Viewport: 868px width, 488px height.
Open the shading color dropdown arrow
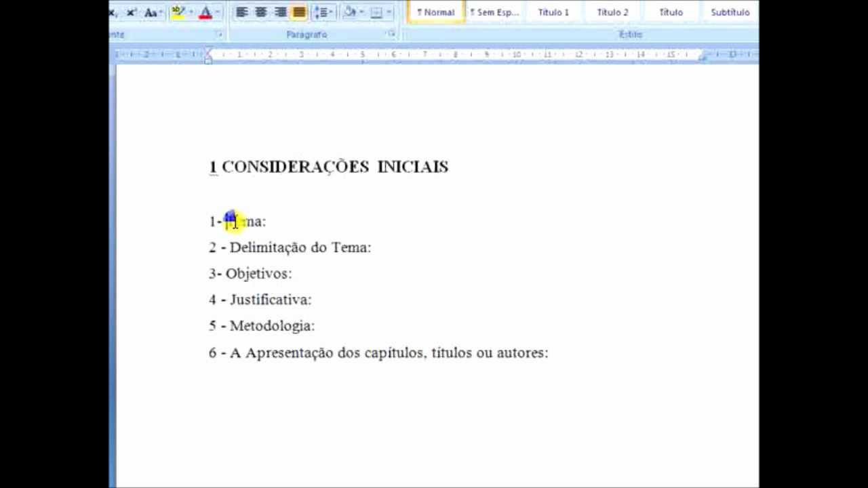coord(361,12)
